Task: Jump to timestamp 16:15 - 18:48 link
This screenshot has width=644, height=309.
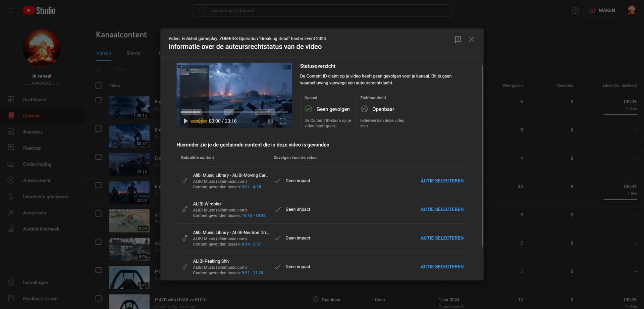Action: point(253,215)
